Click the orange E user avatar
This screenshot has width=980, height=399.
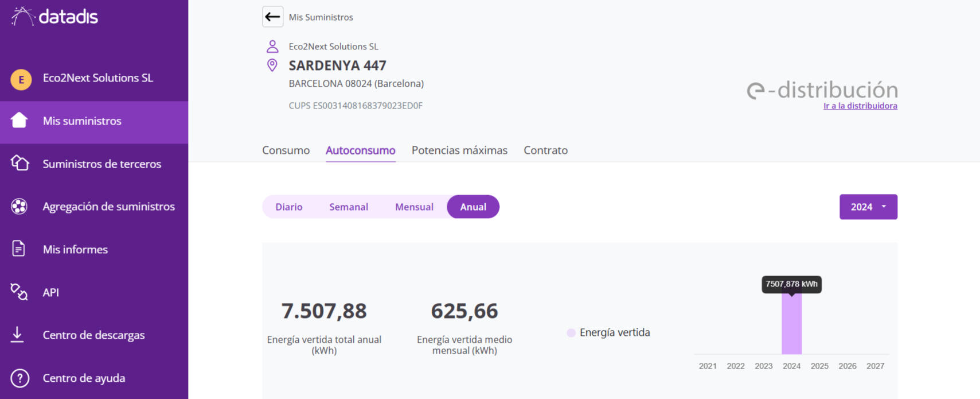[21, 79]
